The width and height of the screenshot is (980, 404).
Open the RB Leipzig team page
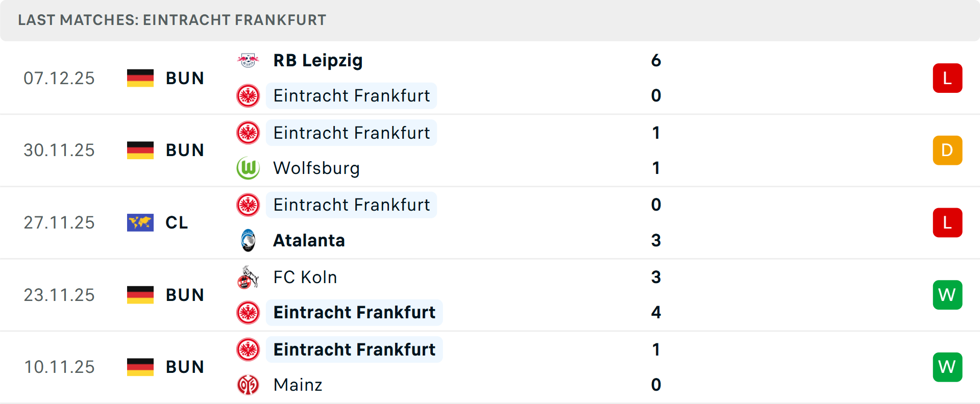click(x=317, y=60)
